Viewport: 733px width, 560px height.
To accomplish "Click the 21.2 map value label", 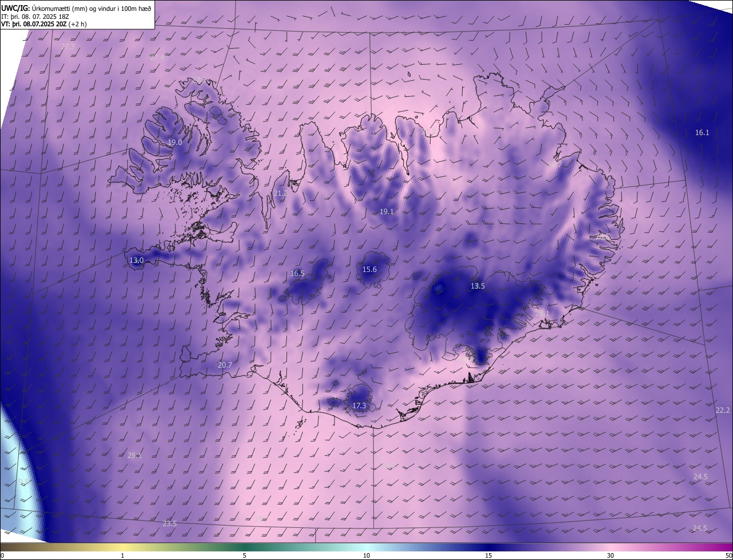I will (280, 194).
